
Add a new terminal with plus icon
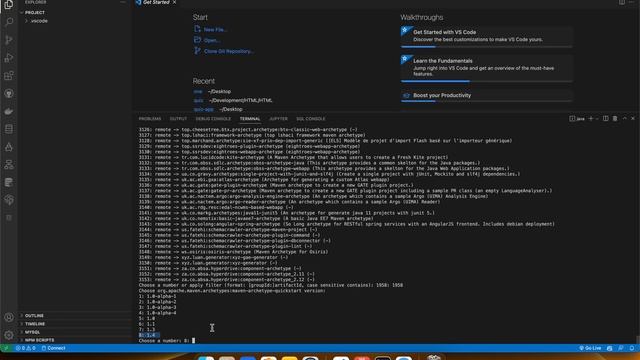click(591, 118)
